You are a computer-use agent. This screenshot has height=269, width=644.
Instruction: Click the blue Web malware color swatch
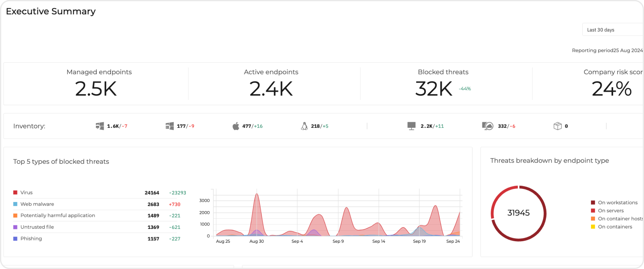15,204
